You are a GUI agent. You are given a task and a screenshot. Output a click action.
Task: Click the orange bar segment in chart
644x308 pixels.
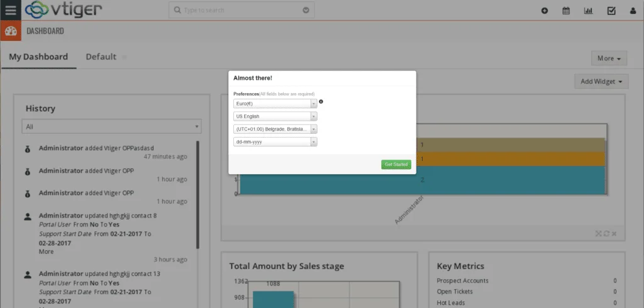[510, 159]
